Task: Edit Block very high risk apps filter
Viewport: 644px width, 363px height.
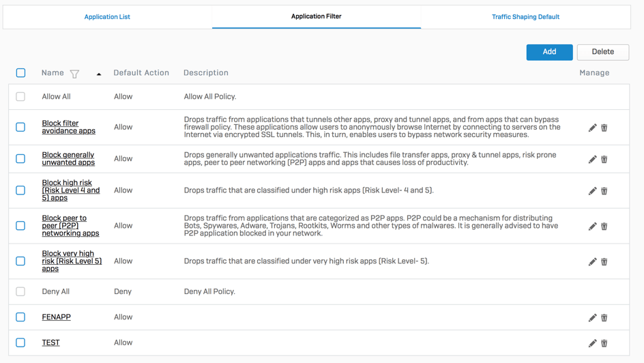Action: coord(592,262)
